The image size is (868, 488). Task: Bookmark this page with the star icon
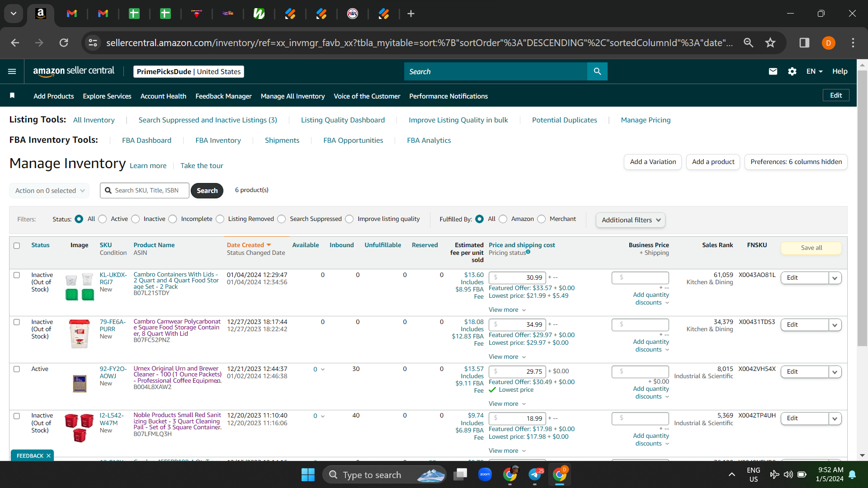pyautogui.click(x=770, y=43)
